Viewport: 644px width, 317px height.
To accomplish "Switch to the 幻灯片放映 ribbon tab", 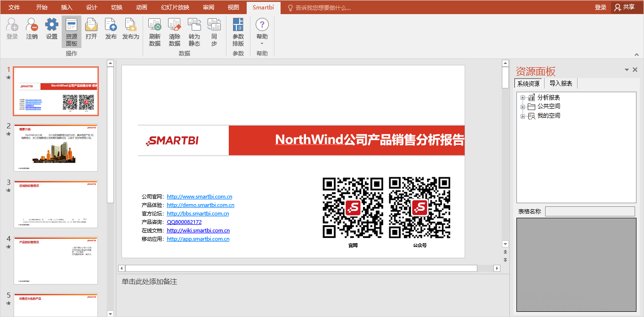I will click(175, 7).
